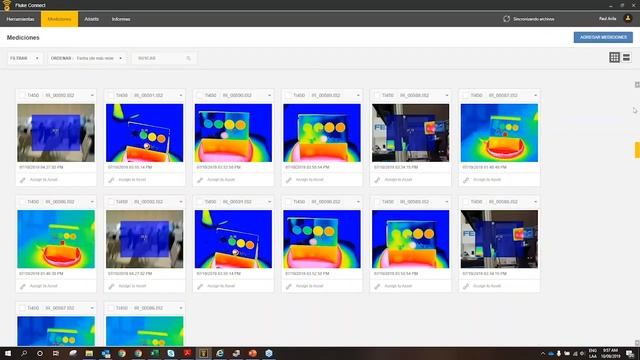
Task: Click wrench icon on top-row IR_00091 card
Action: coord(111,180)
